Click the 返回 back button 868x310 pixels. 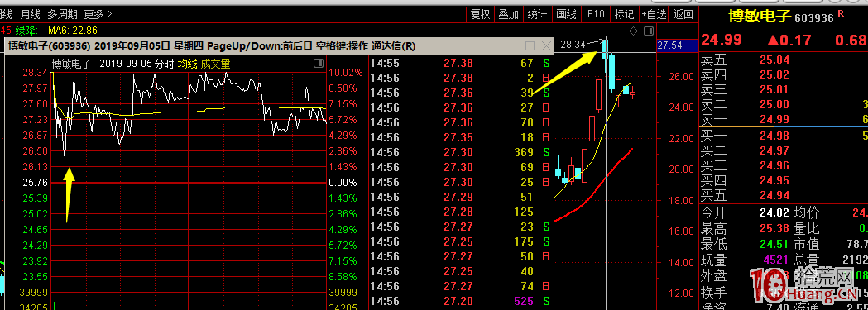pos(683,14)
